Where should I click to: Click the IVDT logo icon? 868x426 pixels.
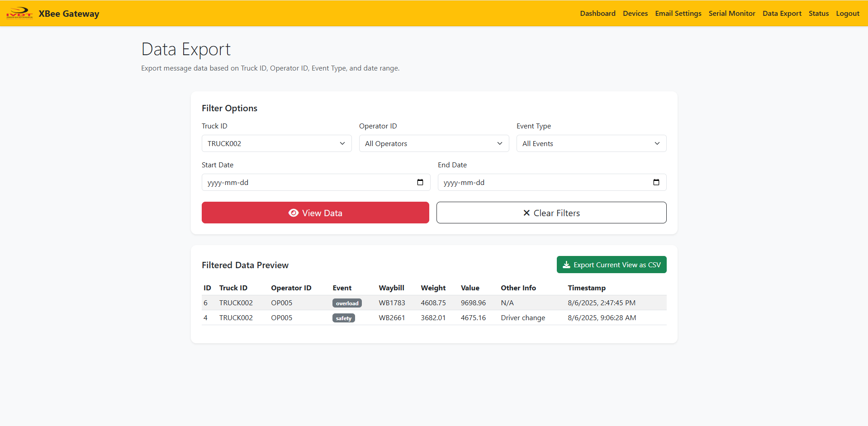(19, 13)
